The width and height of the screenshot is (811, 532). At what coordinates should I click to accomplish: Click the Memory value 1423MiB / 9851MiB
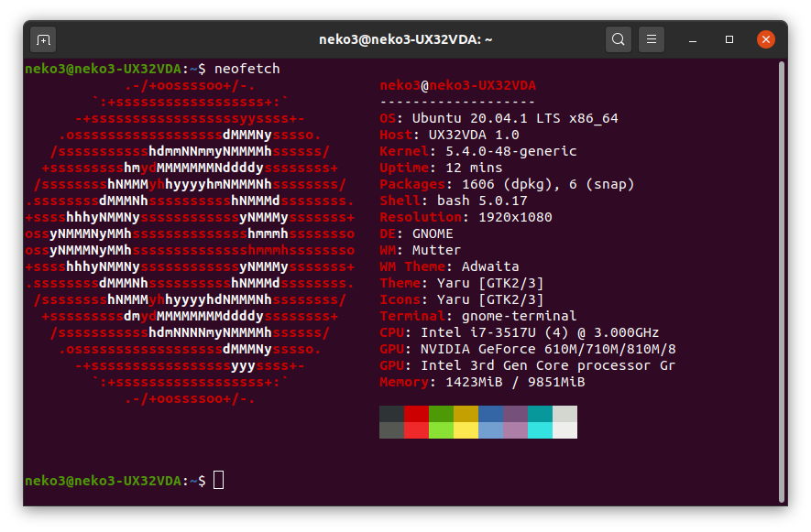tap(515, 383)
